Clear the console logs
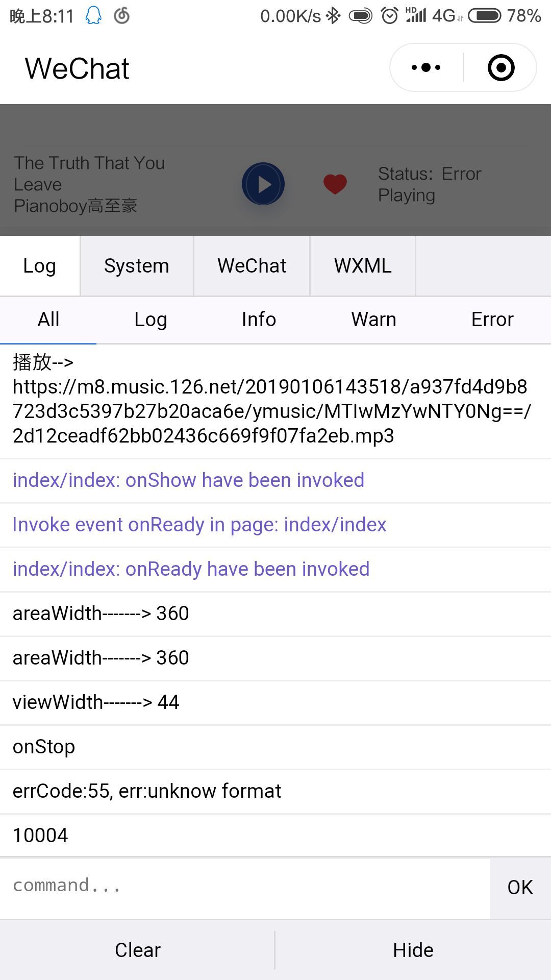 point(137,950)
